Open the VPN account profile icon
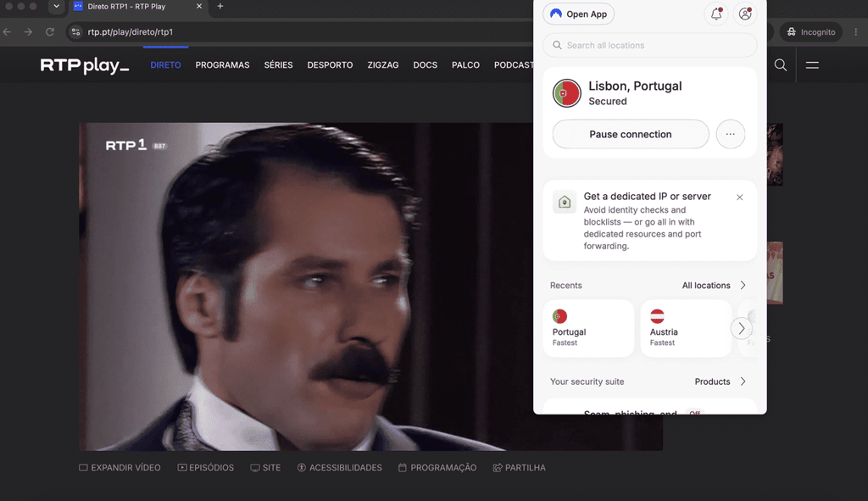The image size is (868, 501). [745, 14]
